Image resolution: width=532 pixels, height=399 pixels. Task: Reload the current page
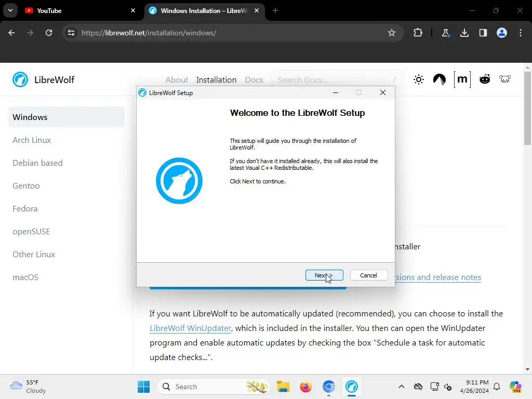(x=49, y=33)
